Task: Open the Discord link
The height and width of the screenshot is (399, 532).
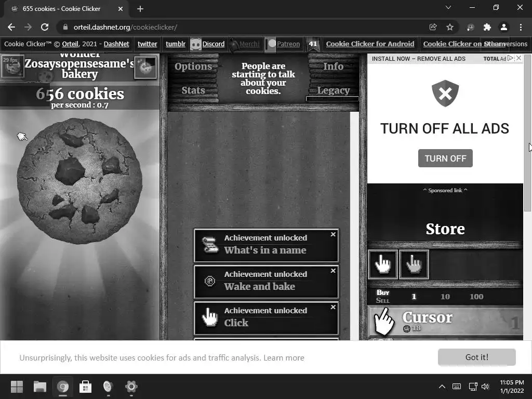Action: pyautogui.click(x=214, y=44)
